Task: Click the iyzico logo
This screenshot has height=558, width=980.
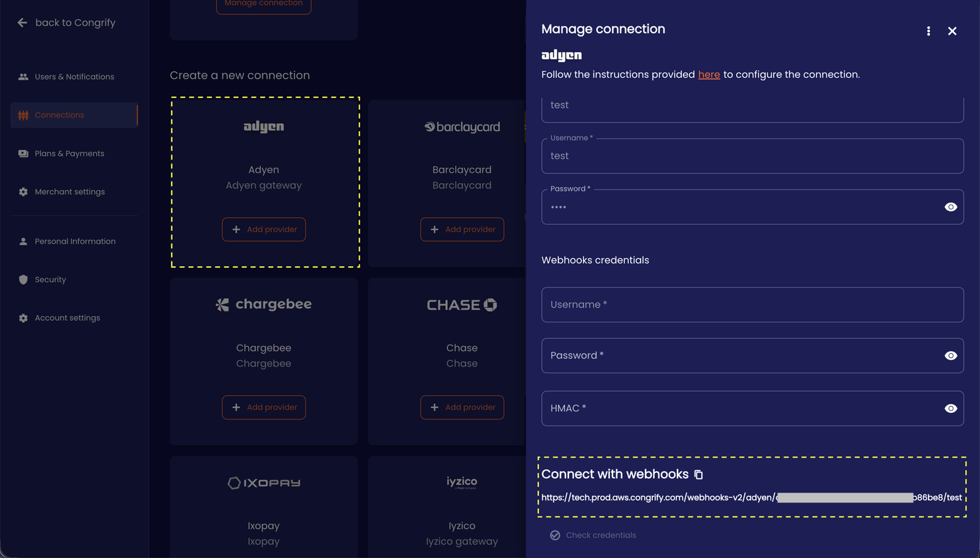Action: pos(462,483)
